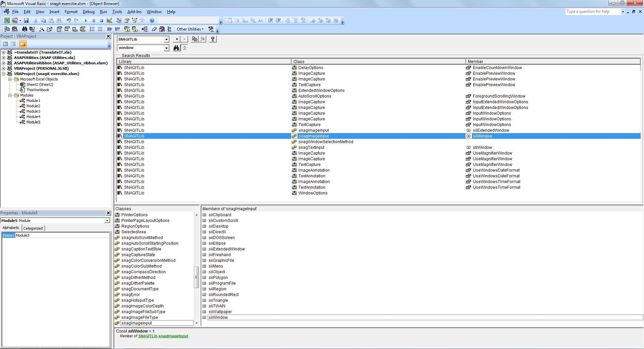Viewport: 644px width, 349px height.
Task: Save the project with the floppy disk icon
Action: (26, 20)
